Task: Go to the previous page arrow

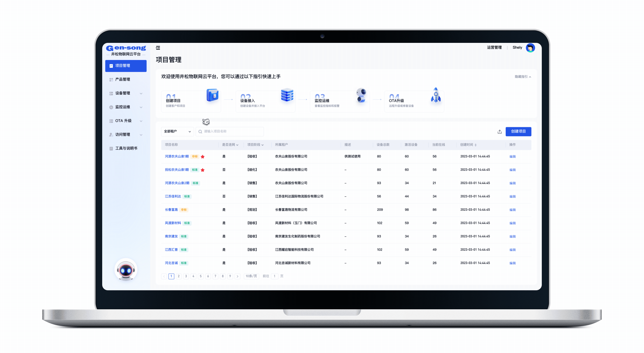Action: click(x=164, y=276)
